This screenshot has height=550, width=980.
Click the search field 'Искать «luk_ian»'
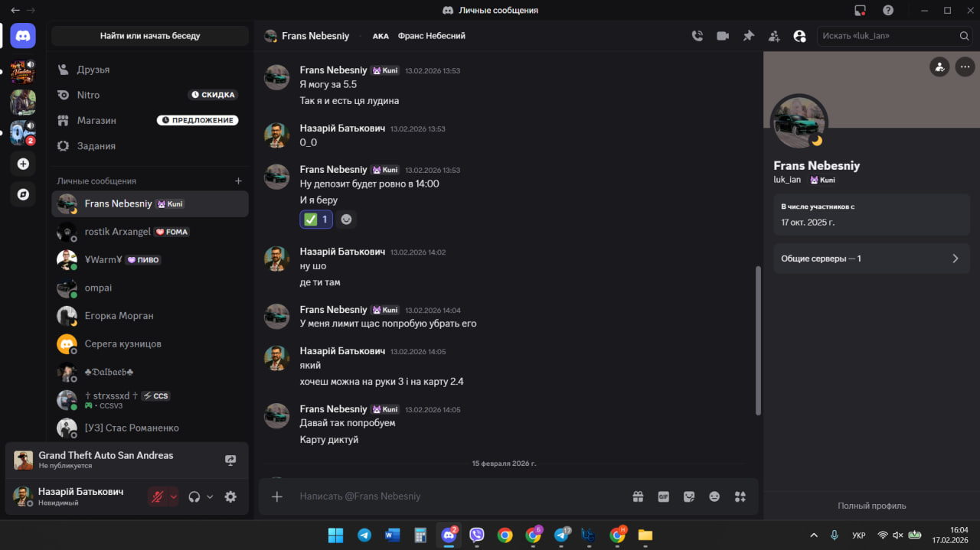click(895, 36)
